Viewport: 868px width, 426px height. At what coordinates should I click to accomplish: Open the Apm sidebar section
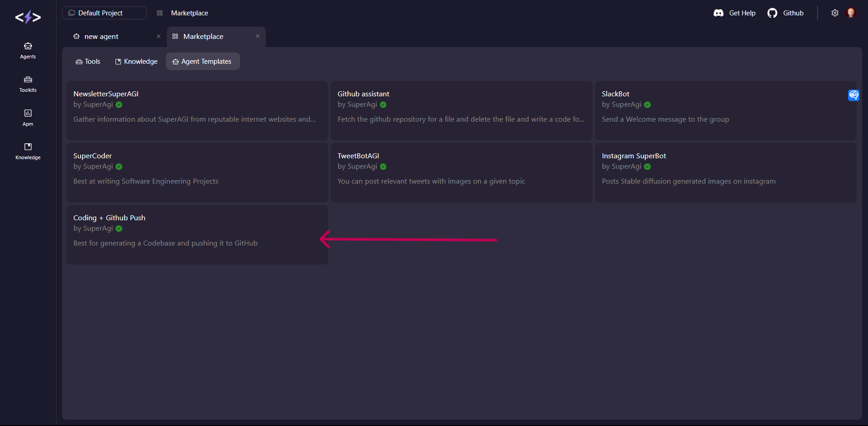(28, 118)
